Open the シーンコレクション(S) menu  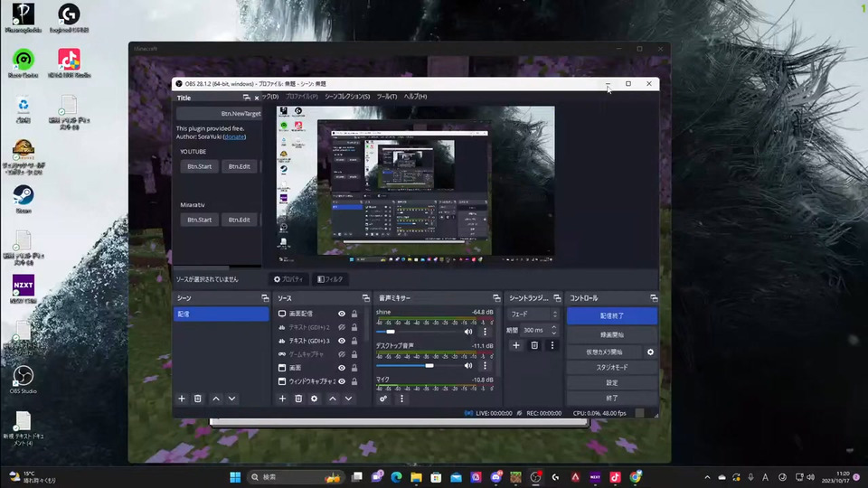tap(347, 97)
